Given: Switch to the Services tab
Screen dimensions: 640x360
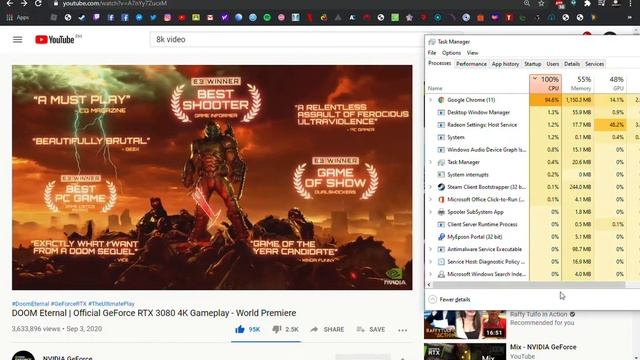Looking at the screenshot, I should pyautogui.click(x=594, y=64).
